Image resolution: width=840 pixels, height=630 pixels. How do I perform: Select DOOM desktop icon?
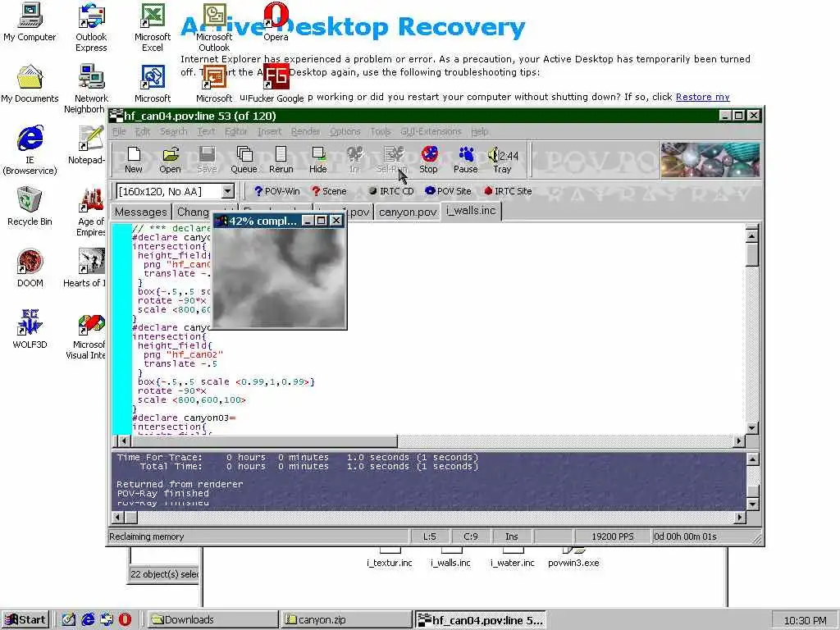point(30,268)
